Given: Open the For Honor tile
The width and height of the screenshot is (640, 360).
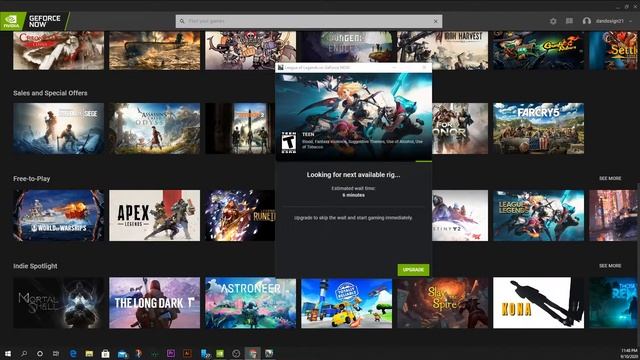Looking at the screenshot, I should (460, 128).
